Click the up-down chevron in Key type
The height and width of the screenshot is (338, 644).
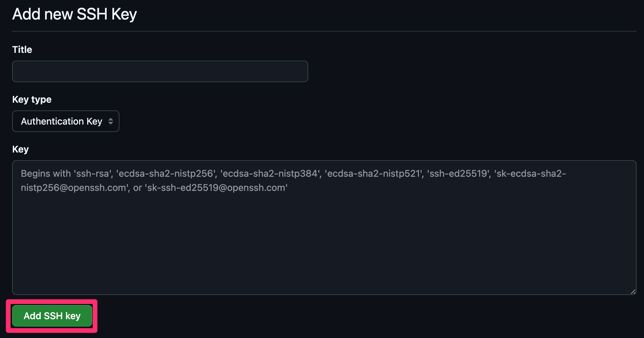(111, 121)
